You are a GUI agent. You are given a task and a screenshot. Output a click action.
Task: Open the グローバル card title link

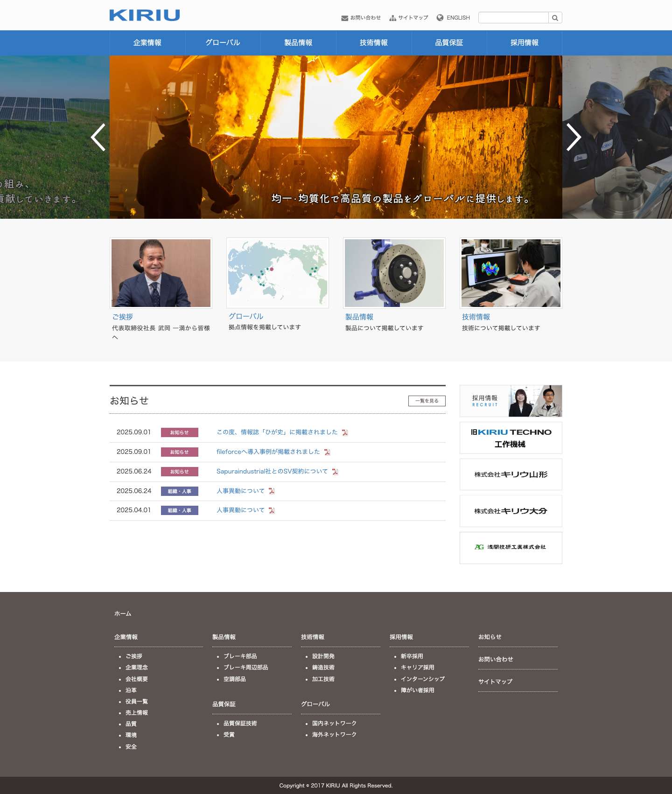click(x=246, y=316)
